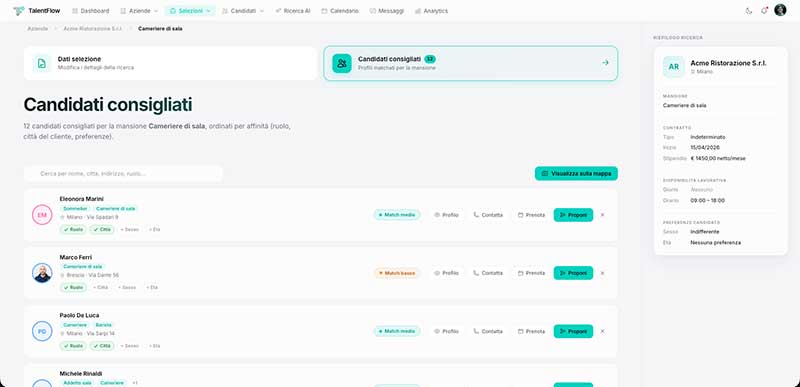The width and height of the screenshot is (800, 387).
Task: Select the Candidati consigliati card tab
Action: tap(470, 63)
